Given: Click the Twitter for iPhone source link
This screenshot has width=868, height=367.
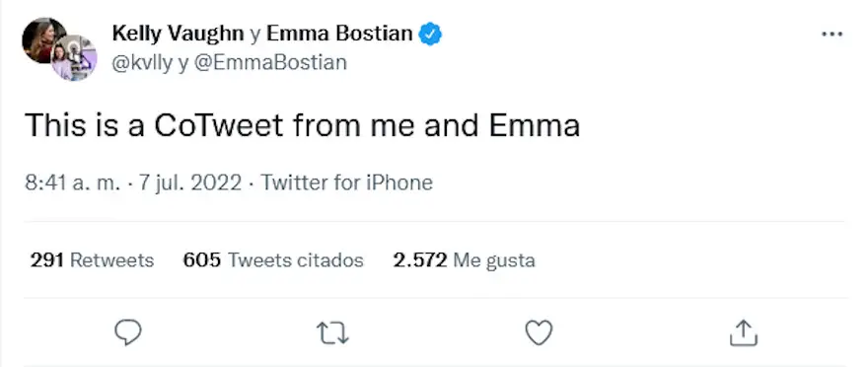Looking at the screenshot, I should [346, 183].
